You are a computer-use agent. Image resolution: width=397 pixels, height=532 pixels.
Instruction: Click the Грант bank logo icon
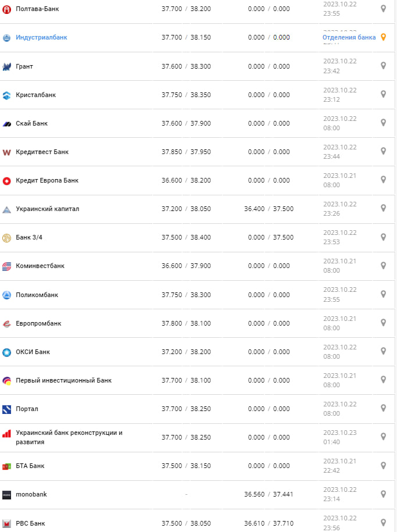click(7, 66)
